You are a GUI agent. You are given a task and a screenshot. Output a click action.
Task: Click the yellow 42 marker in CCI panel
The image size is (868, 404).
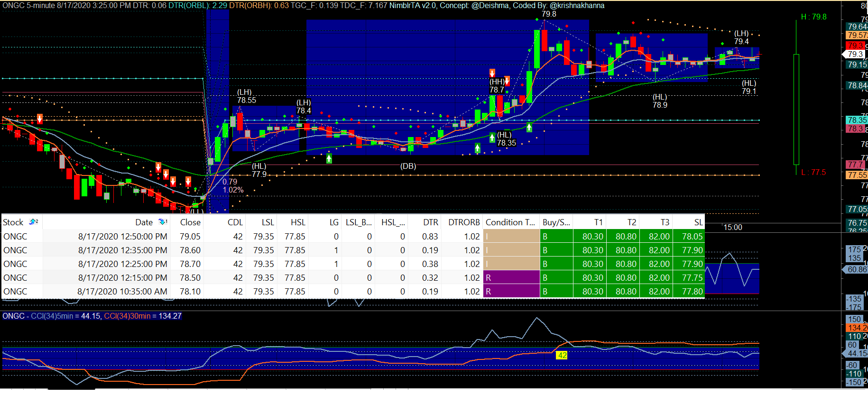click(x=562, y=355)
